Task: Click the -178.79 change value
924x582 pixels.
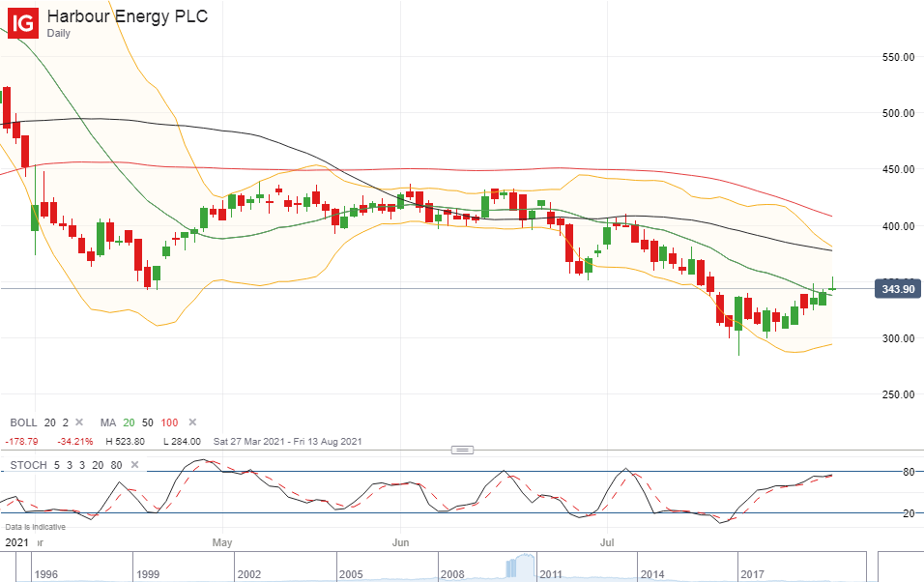Action: point(22,442)
